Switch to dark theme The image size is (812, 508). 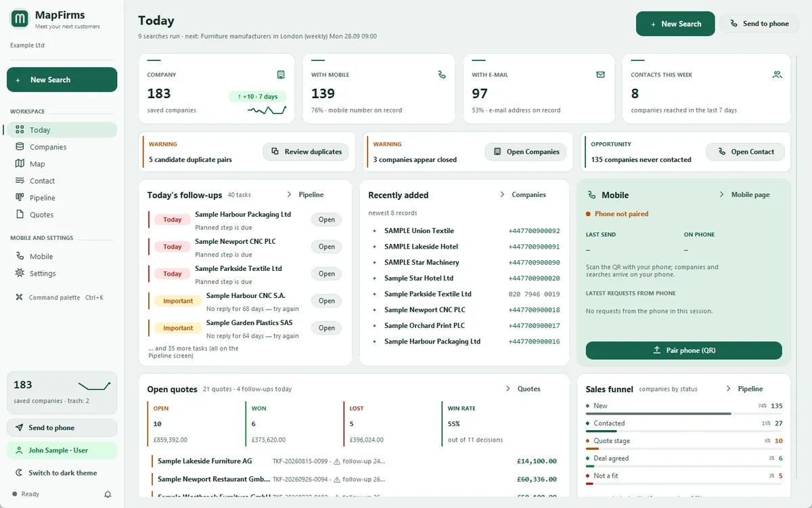pyautogui.click(x=62, y=473)
